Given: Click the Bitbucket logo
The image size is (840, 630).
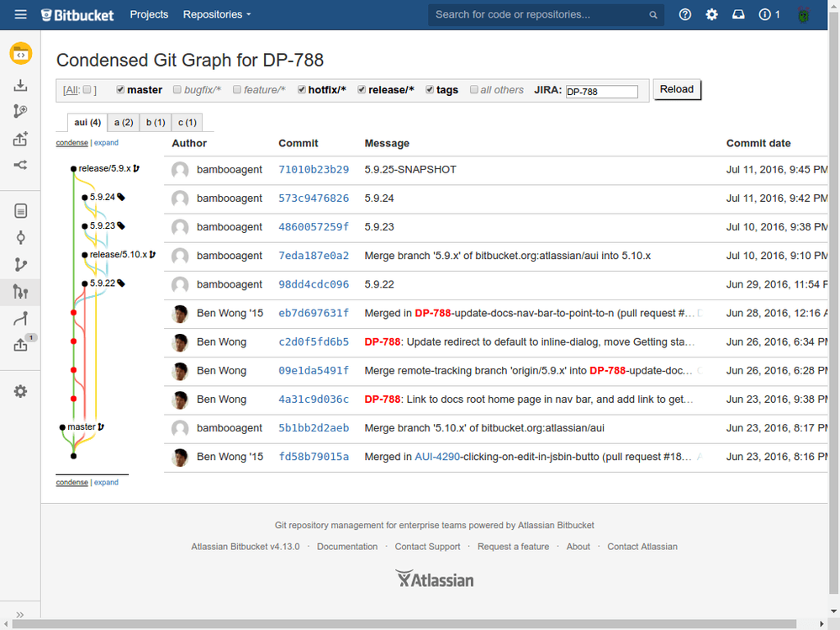Looking at the screenshot, I should point(77,15).
